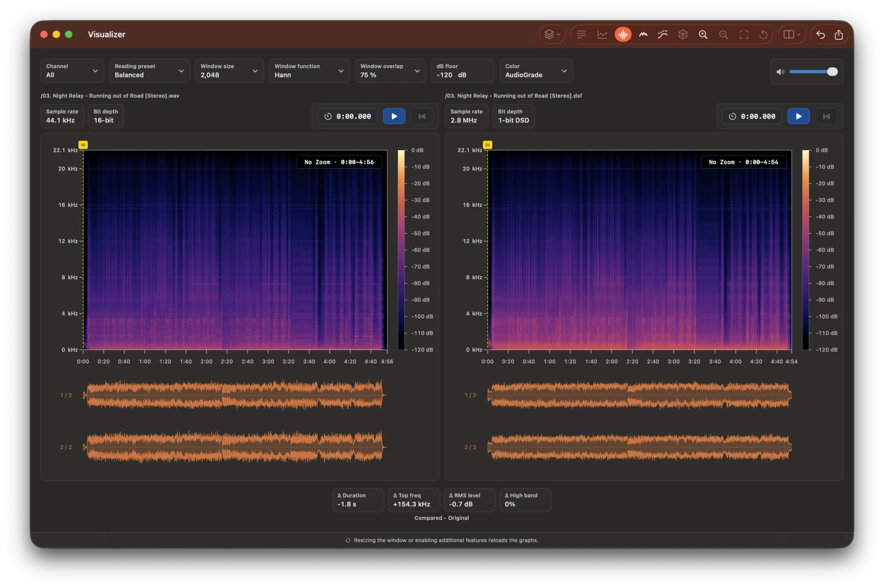This screenshot has width=884, height=588.
Task: Expand the Window overlap 75 % dropdown
Action: pyautogui.click(x=390, y=71)
